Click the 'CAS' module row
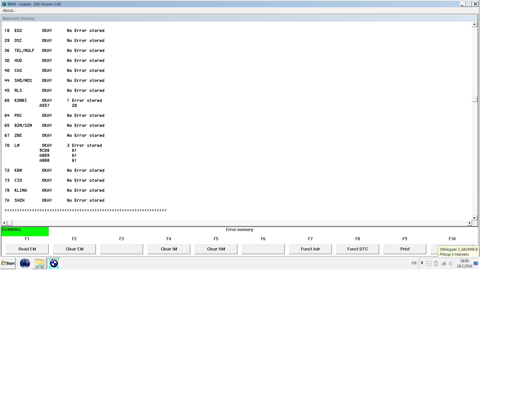 pyautogui.click(x=54, y=71)
